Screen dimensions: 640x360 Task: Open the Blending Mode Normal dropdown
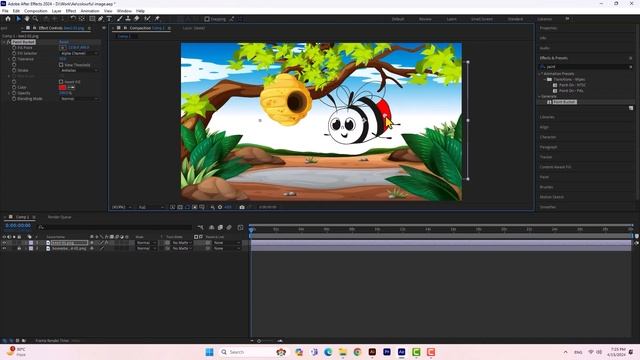79,99
